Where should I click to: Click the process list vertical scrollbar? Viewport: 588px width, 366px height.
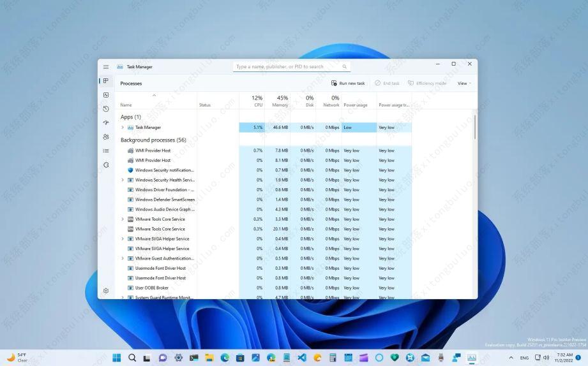(474, 128)
